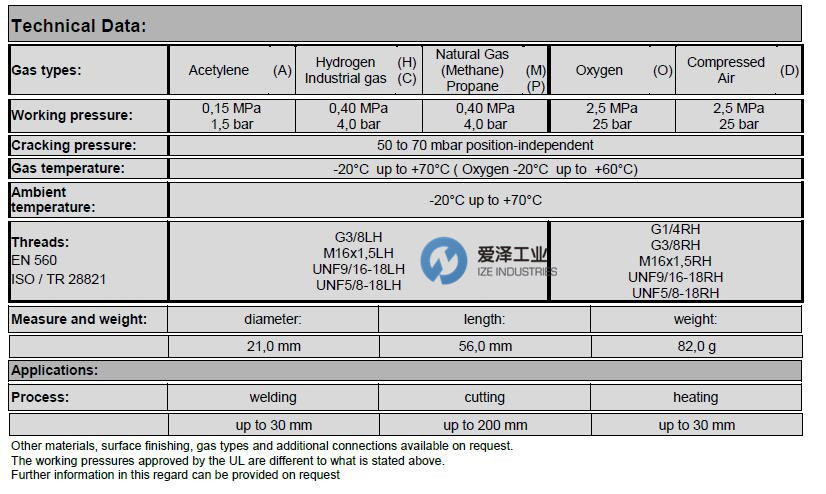Select the 50 to 70 mbar position-independent text
The height and width of the screenshot is (494, 826).
pyautogui.click(x=485, y=145)
